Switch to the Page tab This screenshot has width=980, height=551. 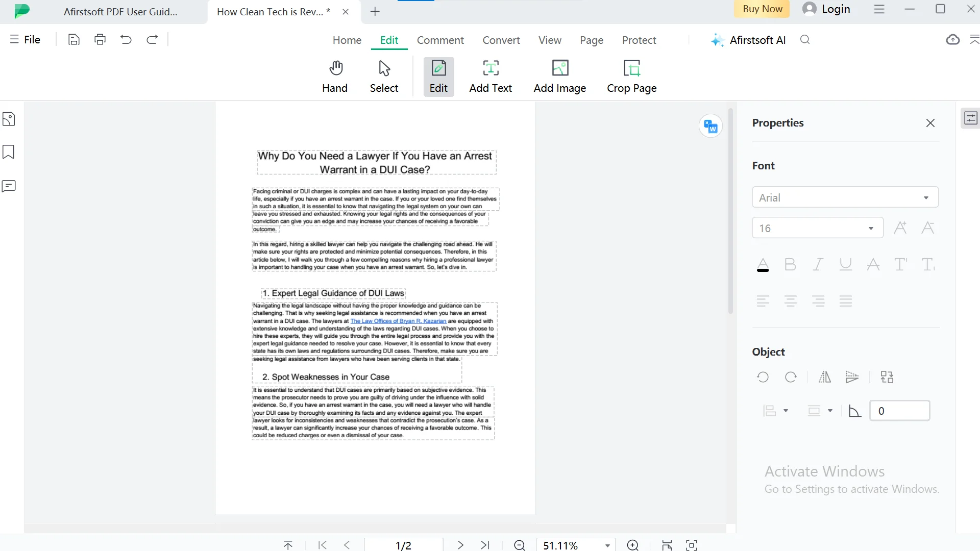[592, 40]
